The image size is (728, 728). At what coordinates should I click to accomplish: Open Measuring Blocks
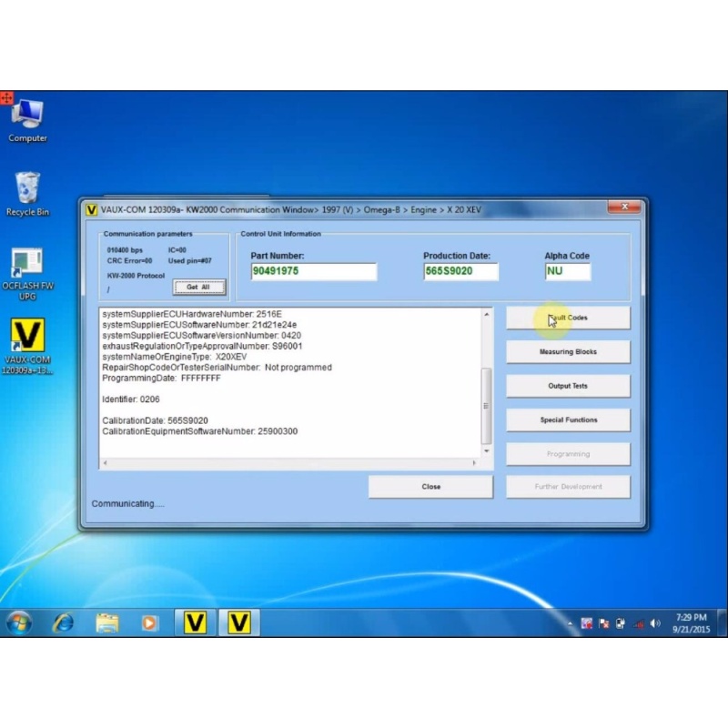(568, 352)
